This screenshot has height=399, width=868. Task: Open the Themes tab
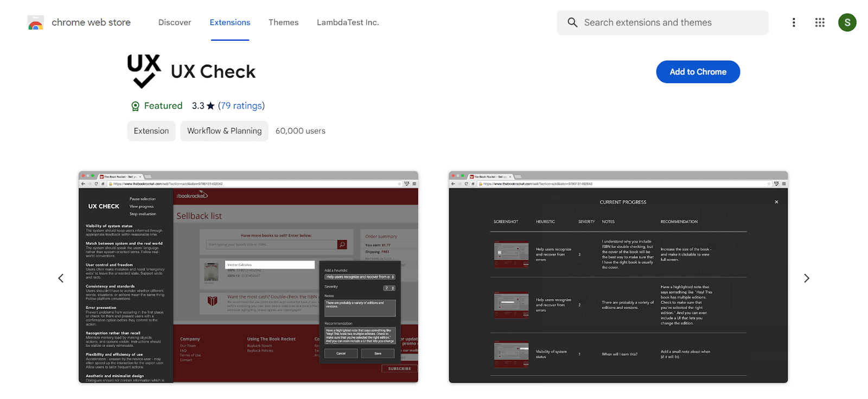pyautogui.click(x=283, y=22)
